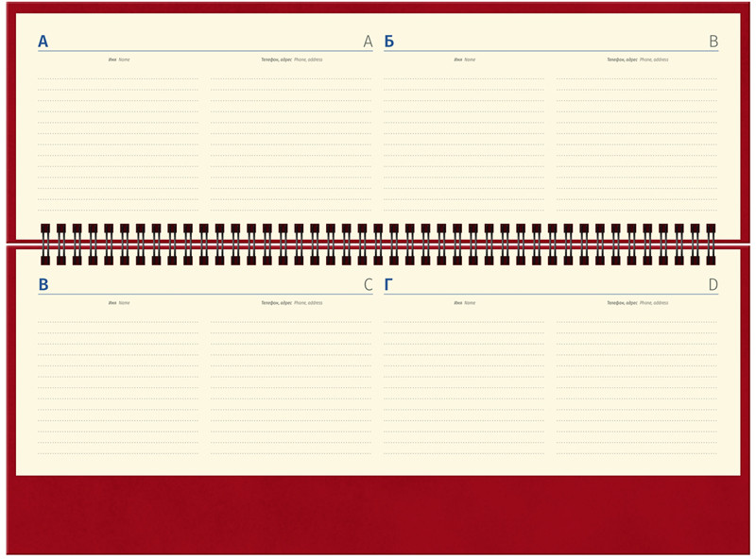Click the gray Latin letter B label
Screen dimensions: 756x559
(x=713, y=42)
